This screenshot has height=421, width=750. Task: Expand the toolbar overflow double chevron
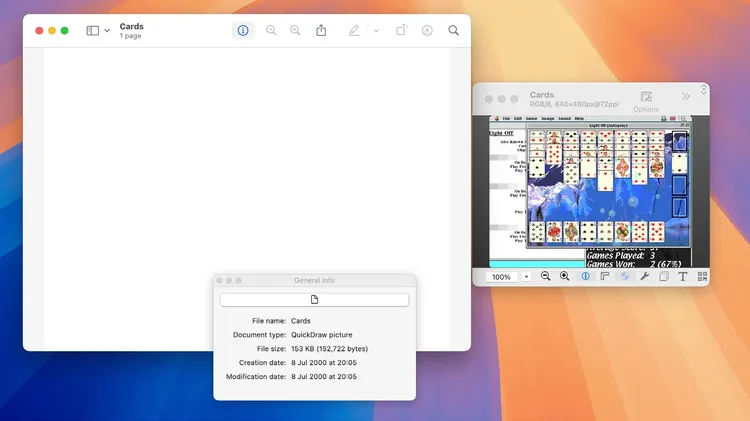[x=686, y=96]
